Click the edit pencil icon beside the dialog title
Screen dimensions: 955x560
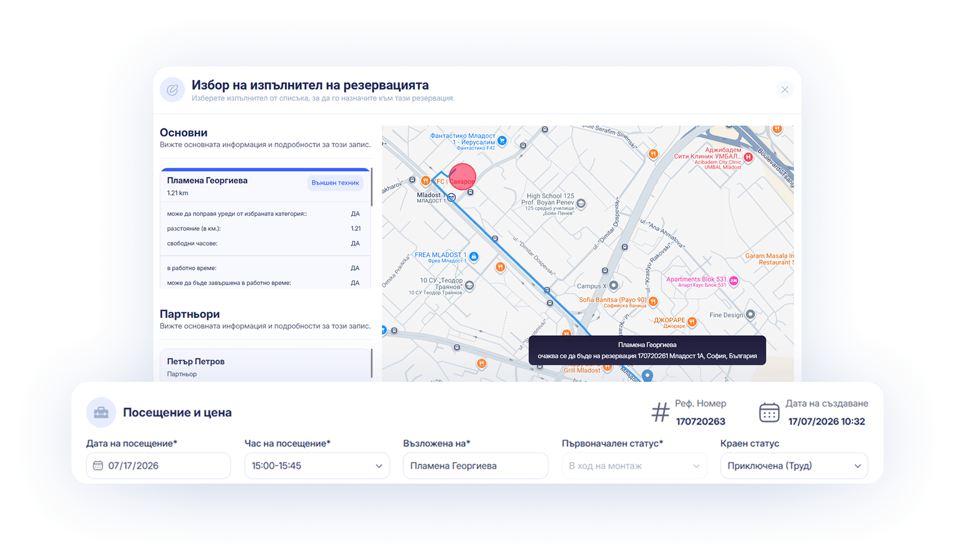[172, 90]
